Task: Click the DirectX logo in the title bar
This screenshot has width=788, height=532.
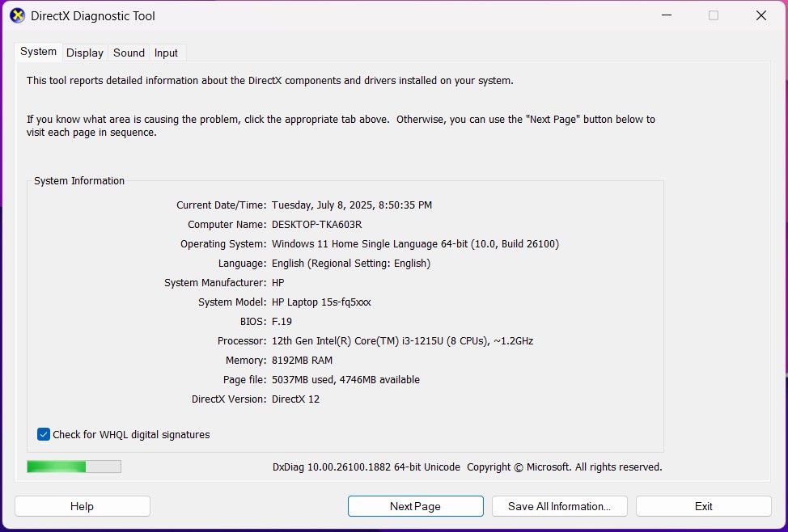Action: [16, 15]
